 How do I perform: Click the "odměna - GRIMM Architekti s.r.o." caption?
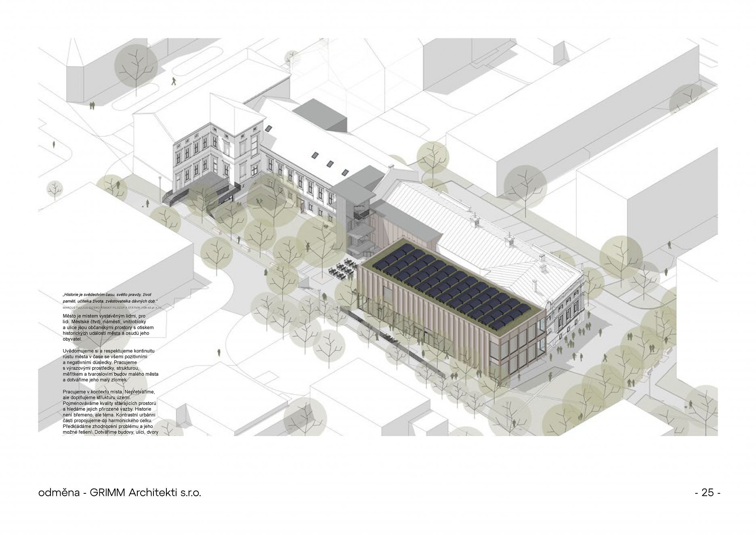120,493
